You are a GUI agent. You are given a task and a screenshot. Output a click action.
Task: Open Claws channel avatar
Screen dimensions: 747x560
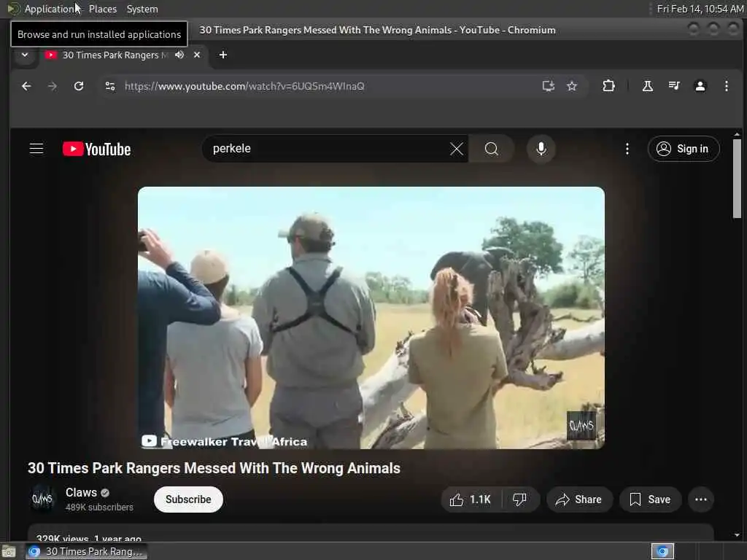click(x=42, y=499)
